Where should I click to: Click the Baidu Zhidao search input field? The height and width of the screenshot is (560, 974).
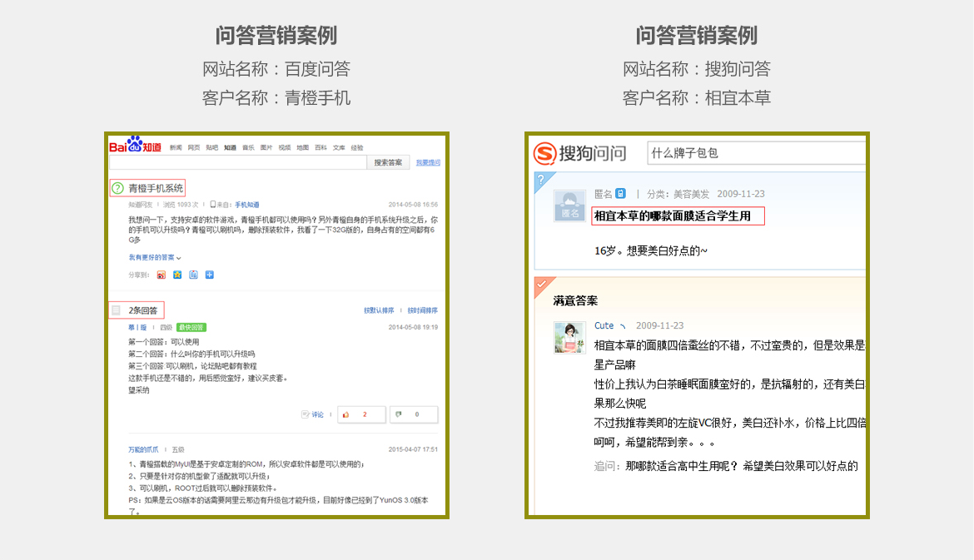pos(238,162)
